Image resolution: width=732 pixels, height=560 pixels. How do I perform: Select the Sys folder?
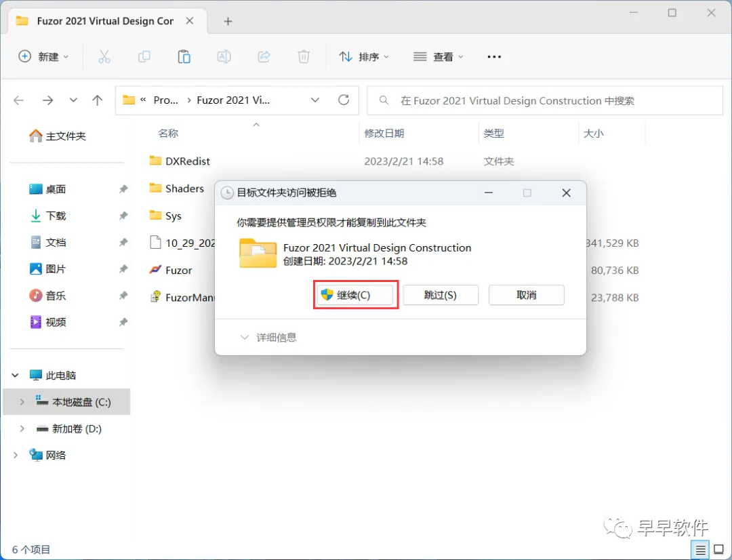(165, 216)
